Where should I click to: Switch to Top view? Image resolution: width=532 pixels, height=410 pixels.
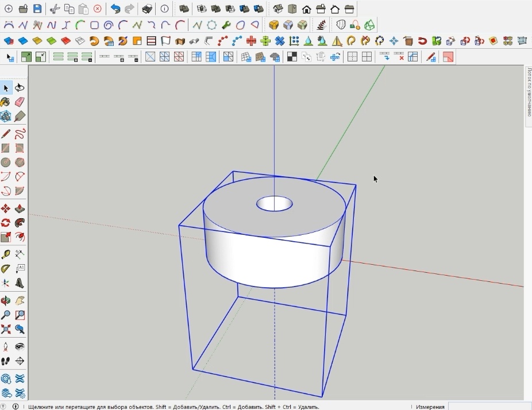292,9
